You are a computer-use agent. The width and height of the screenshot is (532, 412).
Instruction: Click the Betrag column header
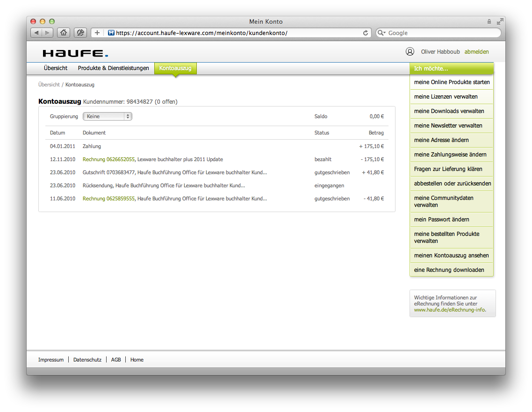[376, 133]
